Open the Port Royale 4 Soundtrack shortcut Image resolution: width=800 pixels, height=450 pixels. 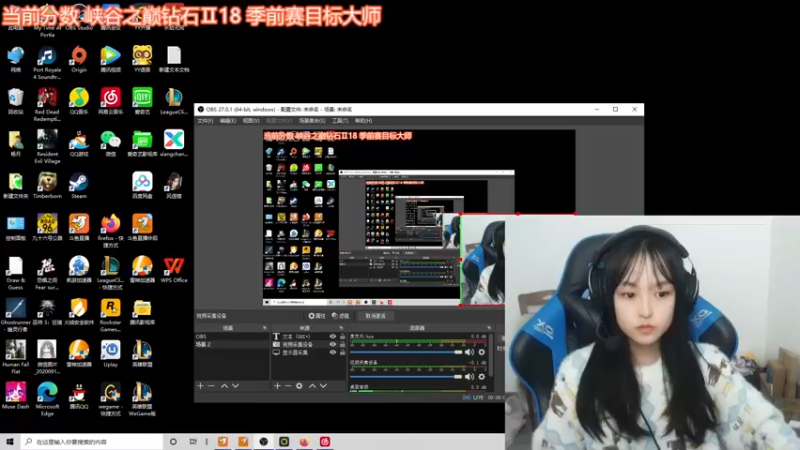click(47, 62)
